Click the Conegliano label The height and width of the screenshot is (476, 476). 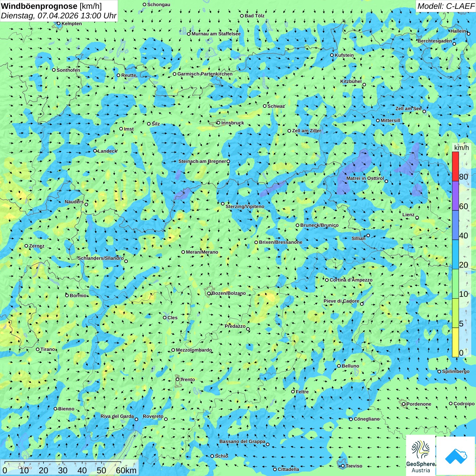367,419
